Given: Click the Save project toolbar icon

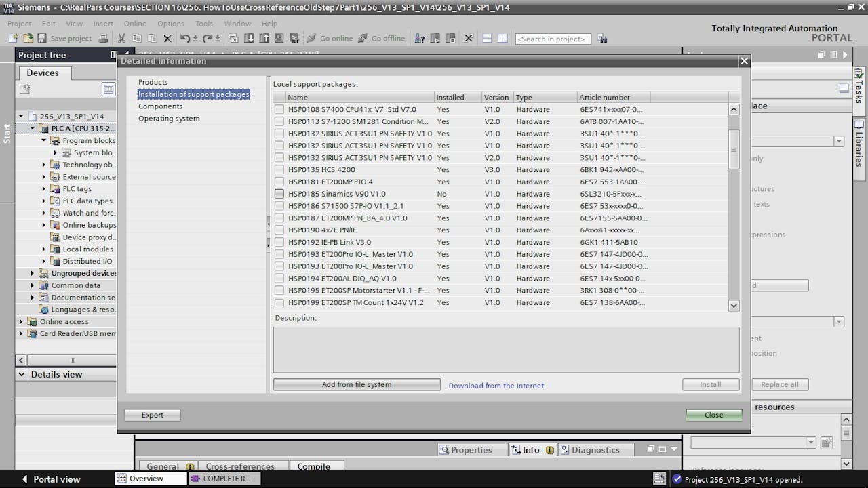Looking at the screenshot, I should (x=42, y=38).
